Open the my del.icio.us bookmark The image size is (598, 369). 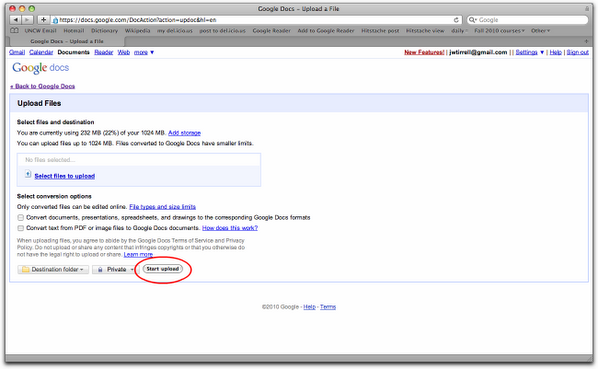[x=175, y=30]
